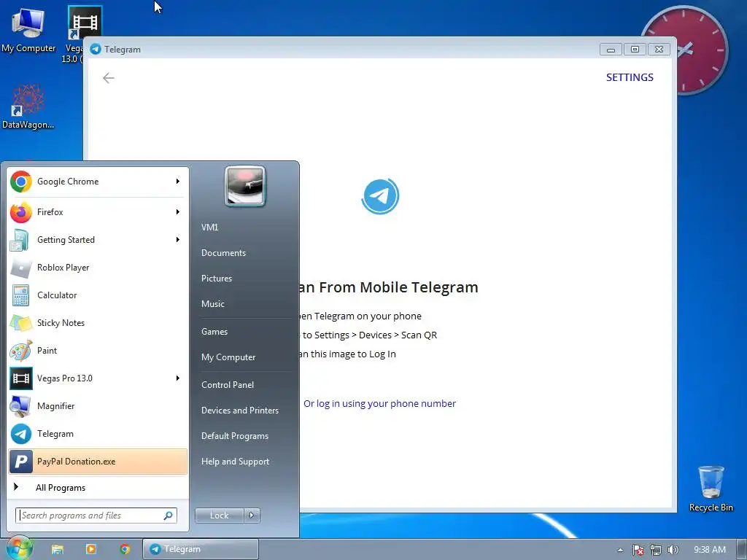Viewport: 747px width, 560px height.
Task: Run PayPal Donation.exe
Action: 98,461
